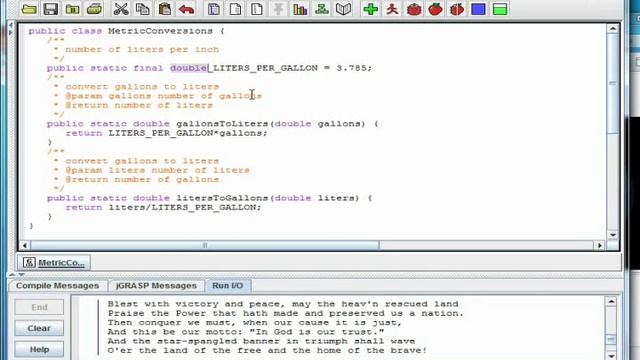Click the highlighted word 'double' before LITERS_PER_GALLON
Viewport: 640px width, 360px height.
[x=189, y=68]
